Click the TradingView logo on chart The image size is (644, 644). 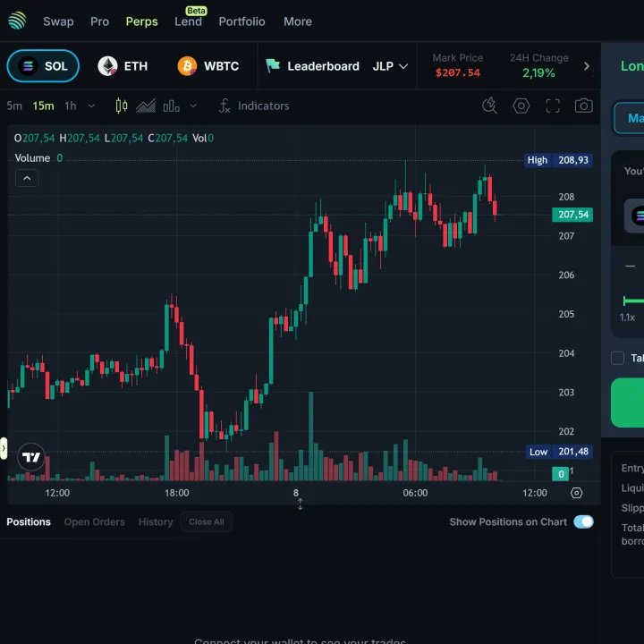[x=31, y=456]
